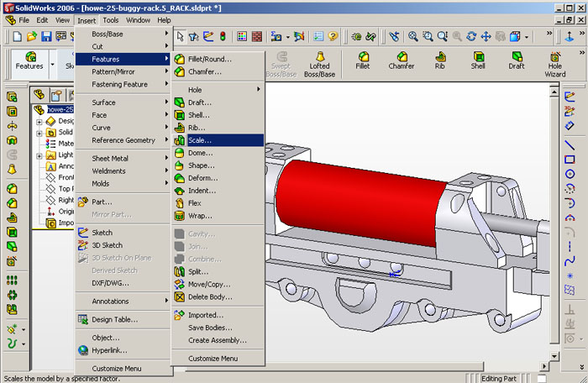The width and height of the screenshot is (588, 383).
Task: Choose the Circle sketch tool
Action: click(x=570, y=173)
